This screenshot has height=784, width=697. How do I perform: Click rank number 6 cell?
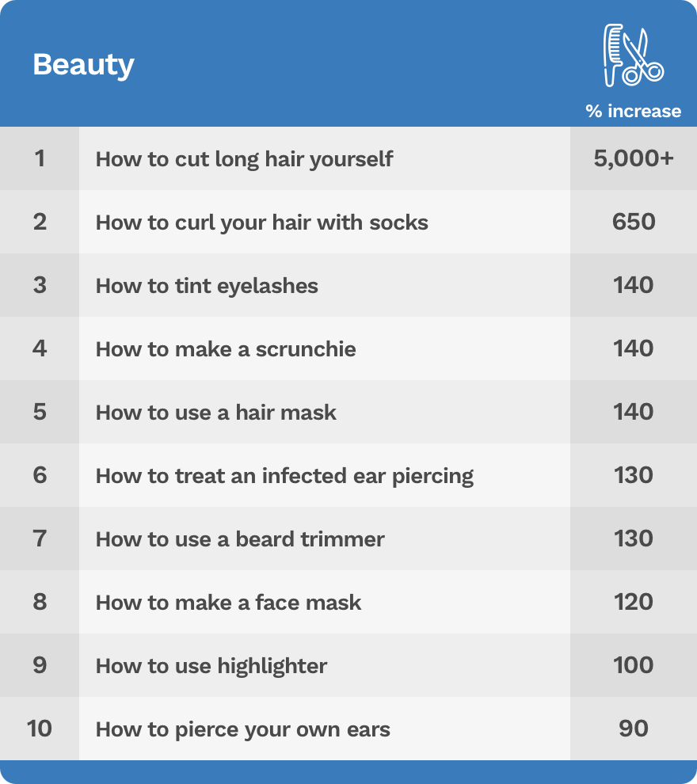[40, 475]
